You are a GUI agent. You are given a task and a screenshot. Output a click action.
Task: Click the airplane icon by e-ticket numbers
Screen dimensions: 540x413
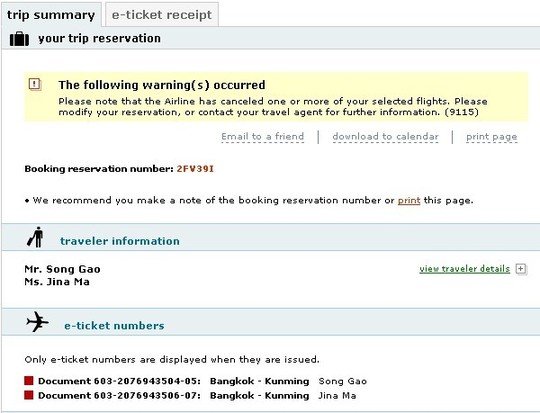37,322
